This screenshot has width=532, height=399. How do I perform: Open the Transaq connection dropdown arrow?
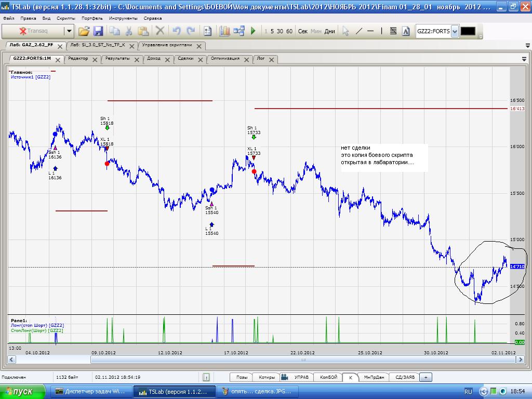69,31
